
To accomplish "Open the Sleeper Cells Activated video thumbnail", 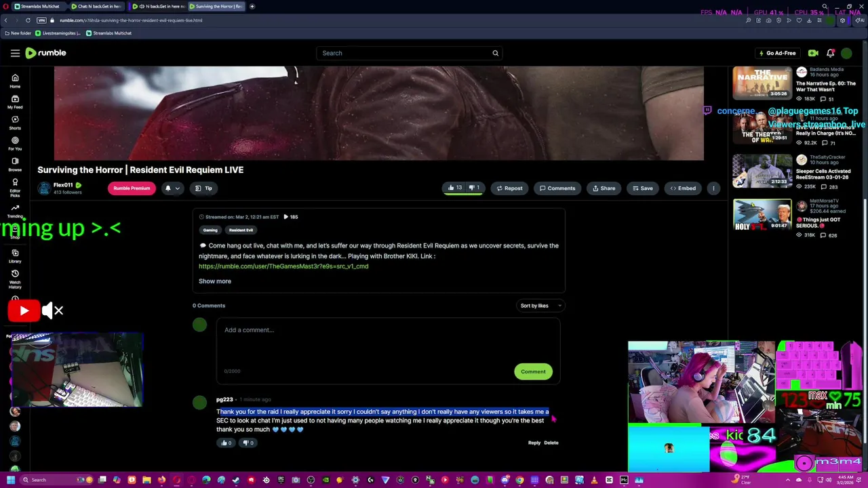I will tap(762, 171).
